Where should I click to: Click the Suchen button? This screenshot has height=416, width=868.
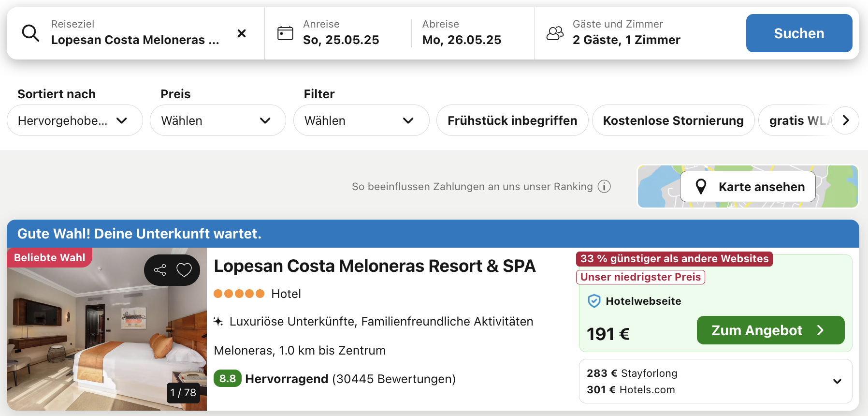pos(799,33)
